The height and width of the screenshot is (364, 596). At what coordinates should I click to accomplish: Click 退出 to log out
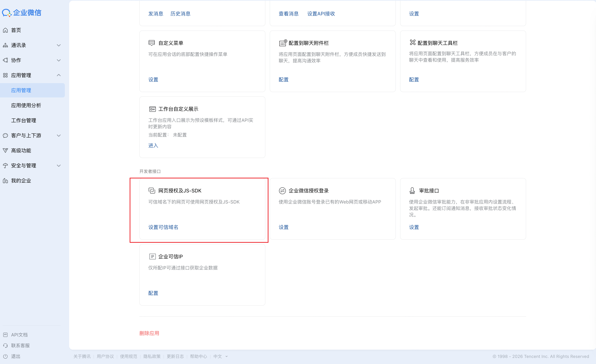16,356
